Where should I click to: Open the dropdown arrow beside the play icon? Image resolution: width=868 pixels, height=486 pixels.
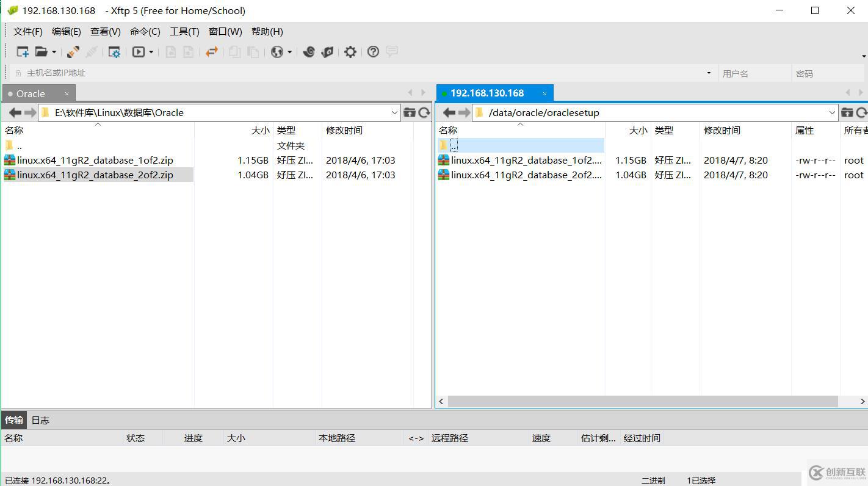151,53
